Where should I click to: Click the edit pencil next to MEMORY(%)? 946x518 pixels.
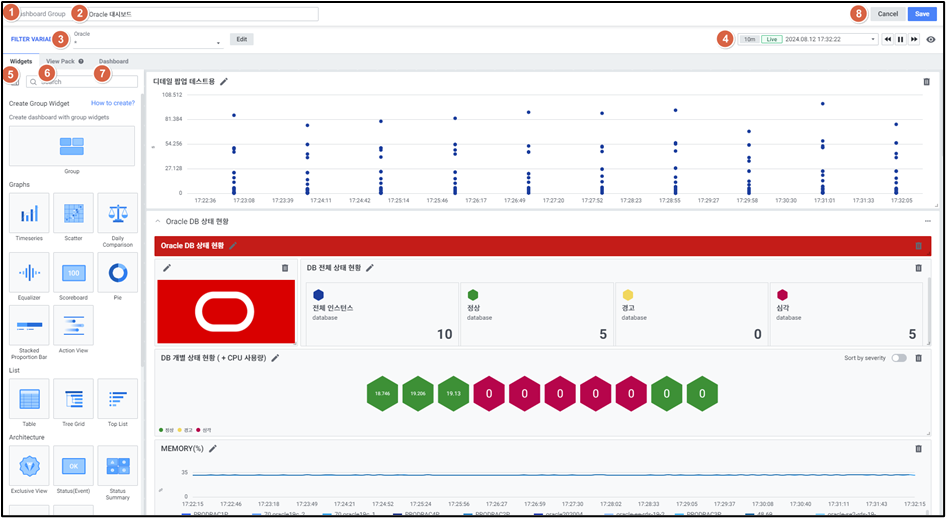tap(213, 449)
